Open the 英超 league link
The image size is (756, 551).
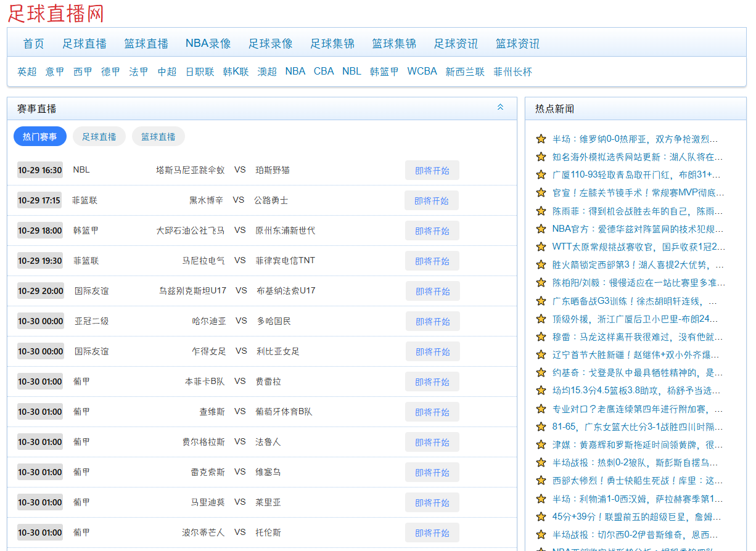[27, 71]
